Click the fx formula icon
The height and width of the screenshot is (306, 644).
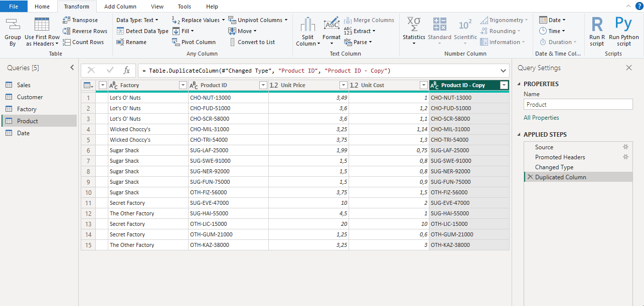(x=127, y=71)
